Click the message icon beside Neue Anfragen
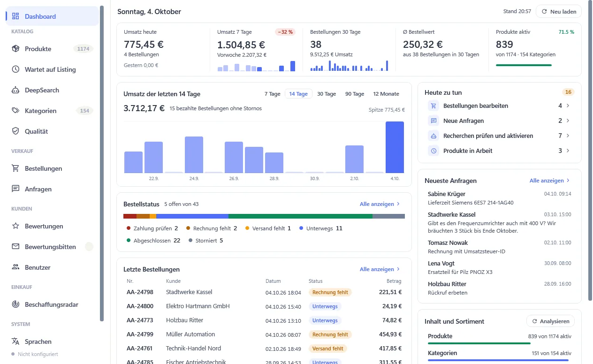The width and height of the screenshot is (593, 364). click(x=433, y=121)
